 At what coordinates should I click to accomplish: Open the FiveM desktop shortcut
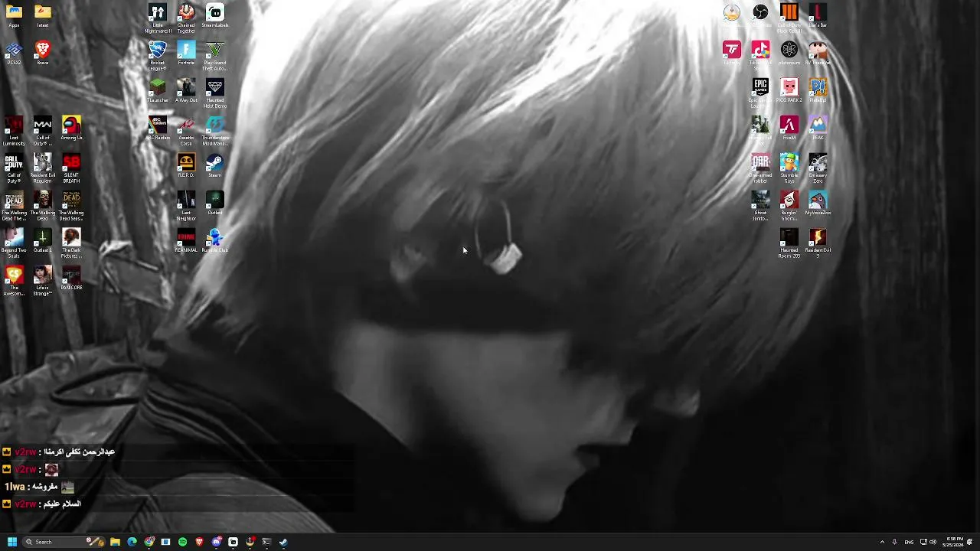pos(789,128)
